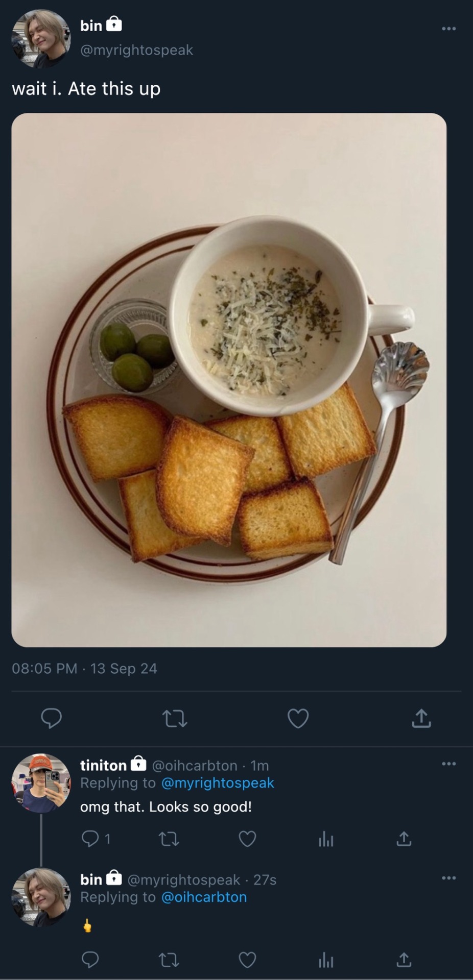Share the main tweet
Image resolution: width=473 pixels, height=980 pixels.
[x=421, y=718]
